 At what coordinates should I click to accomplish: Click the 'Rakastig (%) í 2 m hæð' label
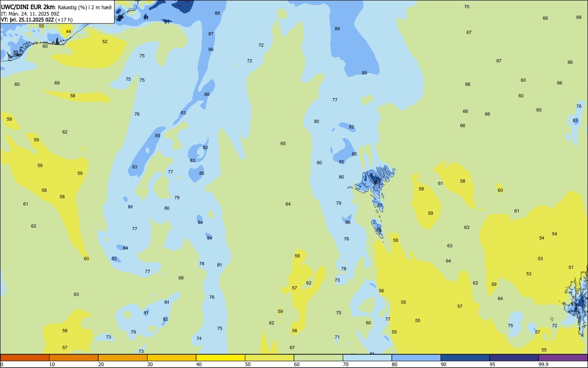click(85, 7)
